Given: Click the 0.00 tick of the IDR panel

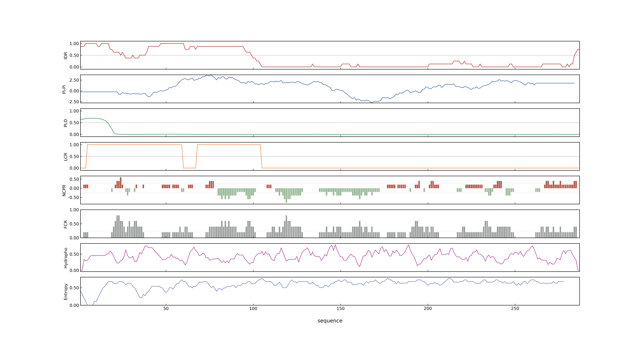Looking at the screenshot, I should (74, 67).
